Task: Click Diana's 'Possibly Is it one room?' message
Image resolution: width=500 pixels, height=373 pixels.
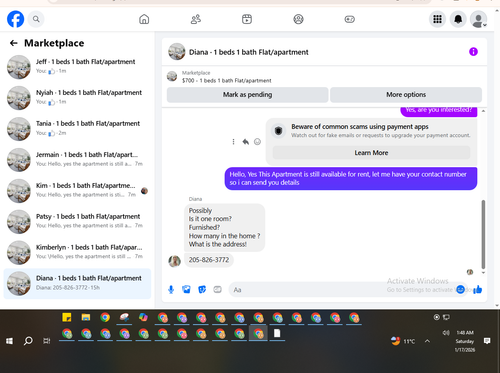Action: [x=224, y=227]
